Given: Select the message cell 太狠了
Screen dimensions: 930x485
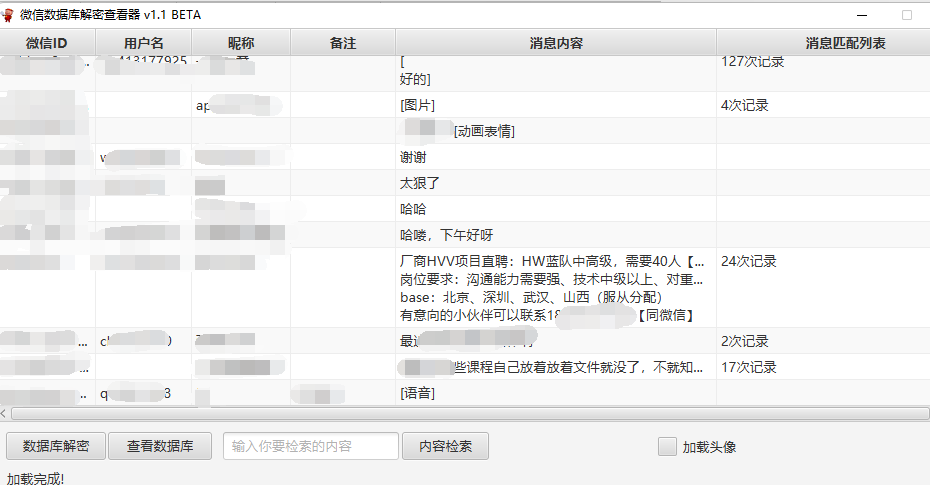Looking at the screenshot, I should (556, 183).
